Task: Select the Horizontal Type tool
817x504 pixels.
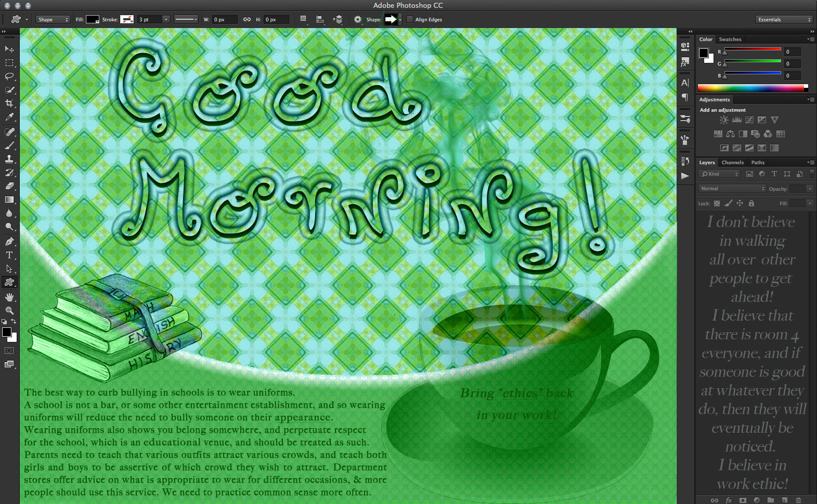Action: click(x=9, y=255)
